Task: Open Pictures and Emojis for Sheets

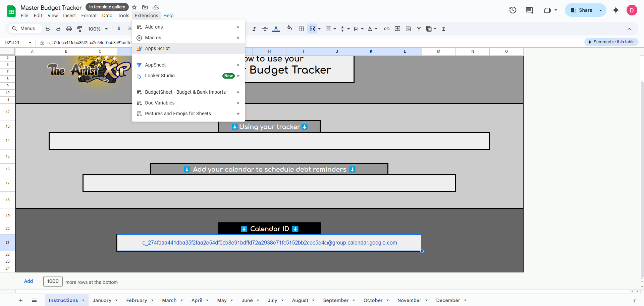Action: 189,114
